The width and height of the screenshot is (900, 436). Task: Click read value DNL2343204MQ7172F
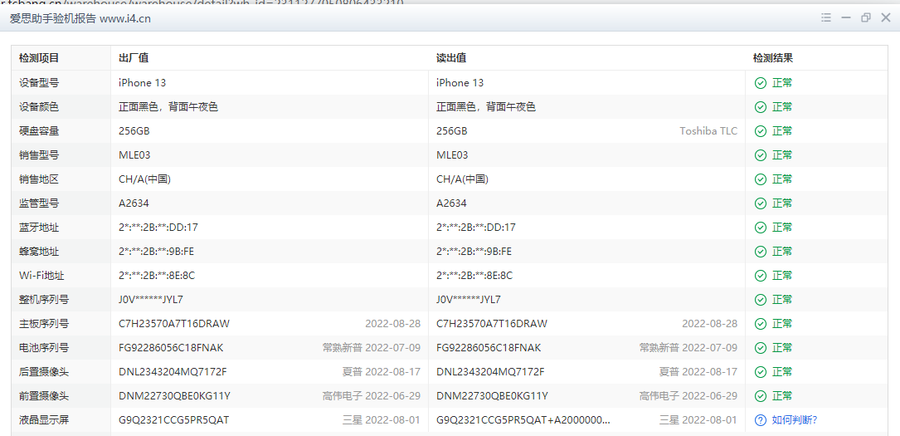point(490,372)
